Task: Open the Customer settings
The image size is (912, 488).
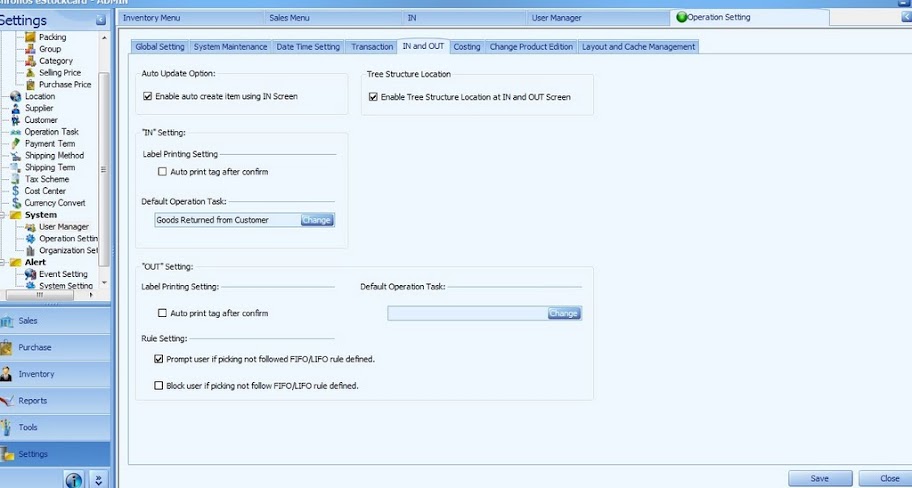Action: (41, 120)
